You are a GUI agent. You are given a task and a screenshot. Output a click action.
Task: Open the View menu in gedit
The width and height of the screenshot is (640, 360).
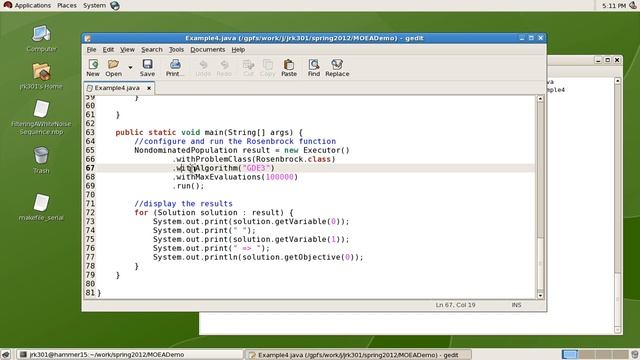click(x=127, y=49)
